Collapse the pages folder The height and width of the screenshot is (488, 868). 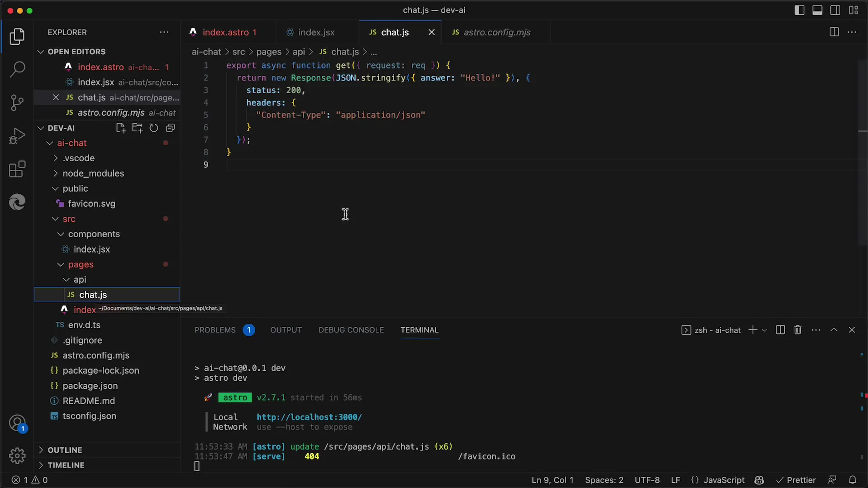pyautogui.click(x=107, y=264)
